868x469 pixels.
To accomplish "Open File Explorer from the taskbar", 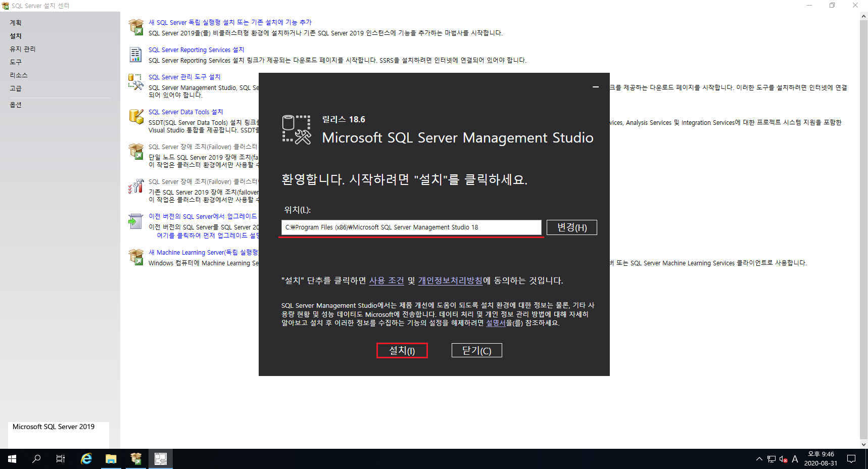I will 111,459.
